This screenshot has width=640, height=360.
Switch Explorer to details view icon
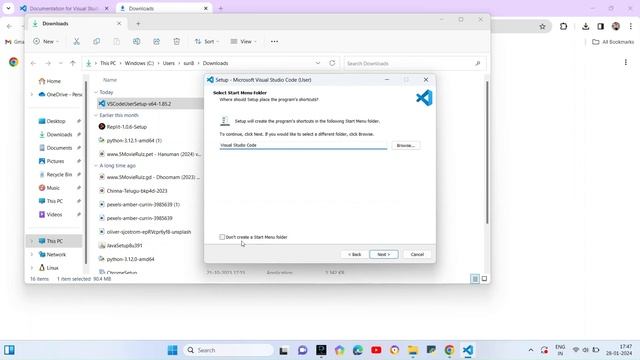click(x=475, y=279)
